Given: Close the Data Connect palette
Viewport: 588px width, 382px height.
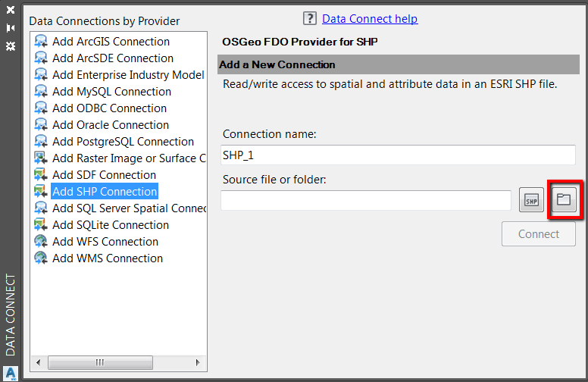Looking at the screenshot, I should tap(11, 11).
